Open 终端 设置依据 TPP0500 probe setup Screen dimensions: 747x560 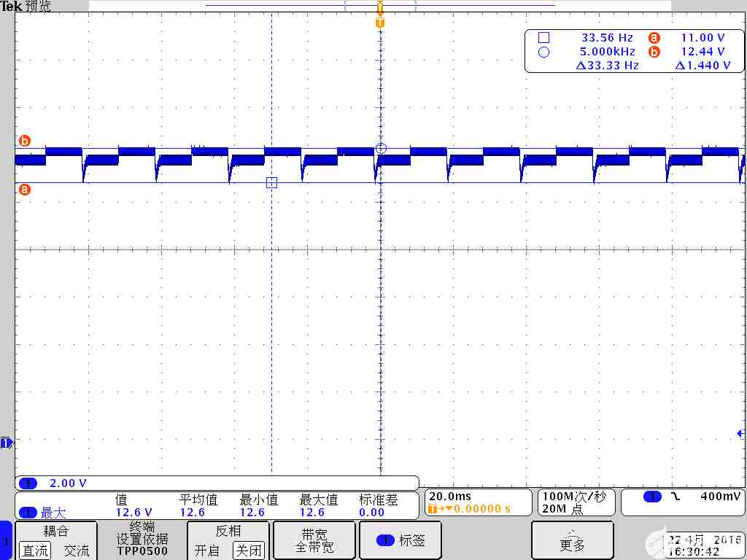142,540
